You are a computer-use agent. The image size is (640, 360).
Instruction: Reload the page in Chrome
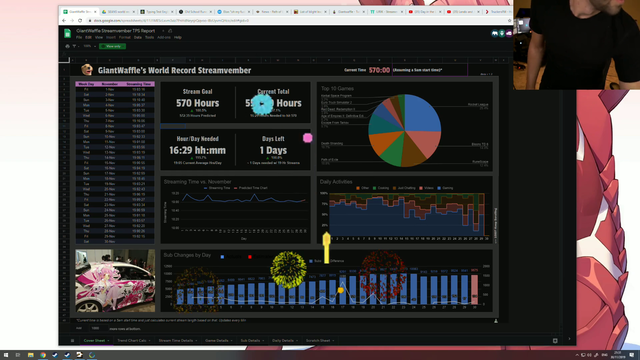[80, 20]
